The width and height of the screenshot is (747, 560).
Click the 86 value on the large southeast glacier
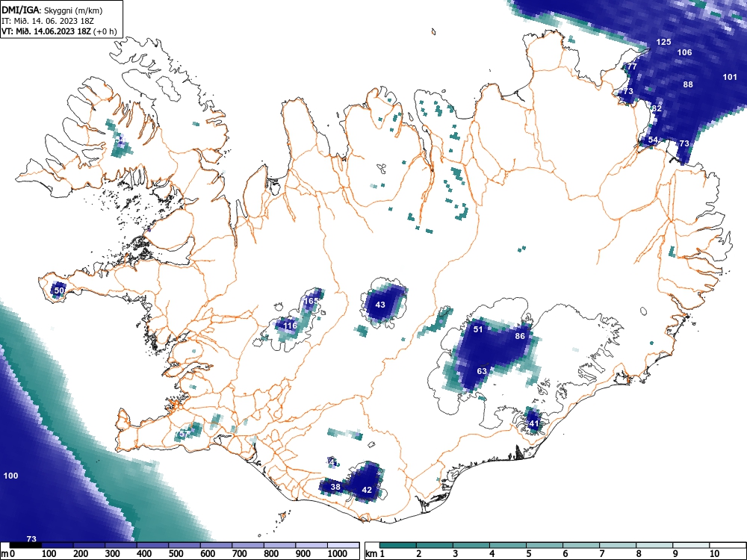[x=520, y=336]
